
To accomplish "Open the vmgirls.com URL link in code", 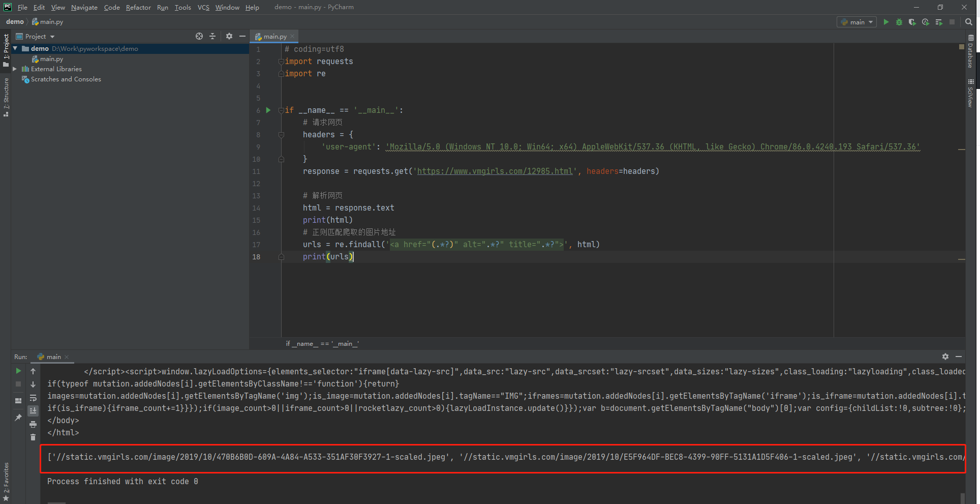I will tap(495, 171).
